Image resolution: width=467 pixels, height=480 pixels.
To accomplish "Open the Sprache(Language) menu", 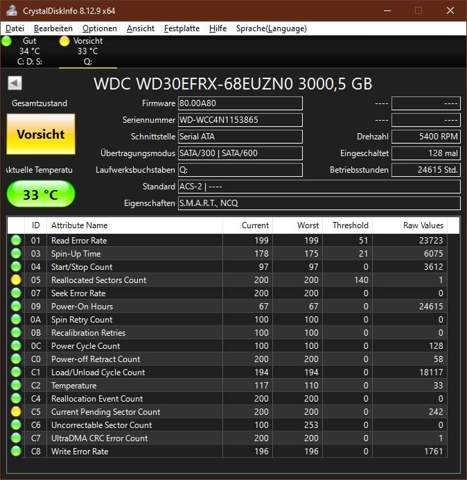I will point(271,29).
